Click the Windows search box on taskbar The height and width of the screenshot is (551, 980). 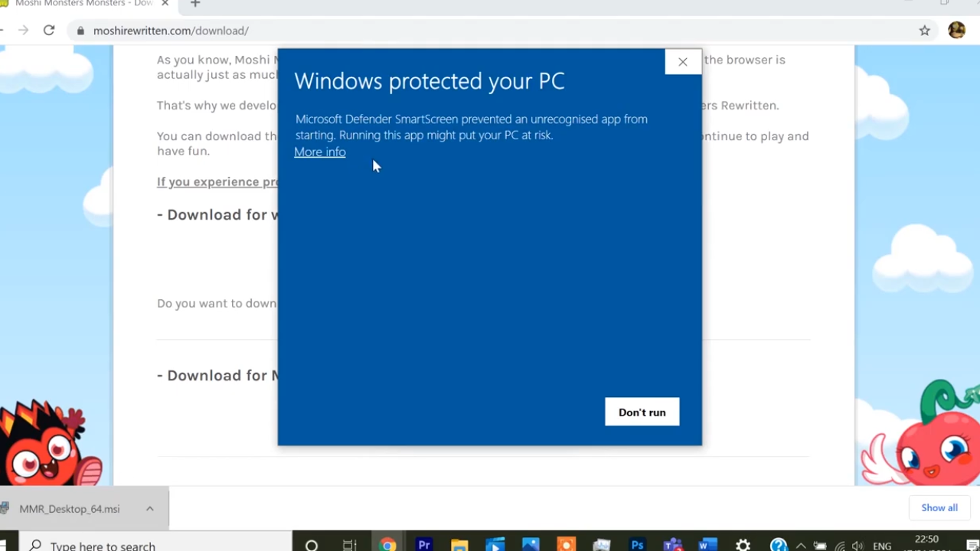coord(155,541)
